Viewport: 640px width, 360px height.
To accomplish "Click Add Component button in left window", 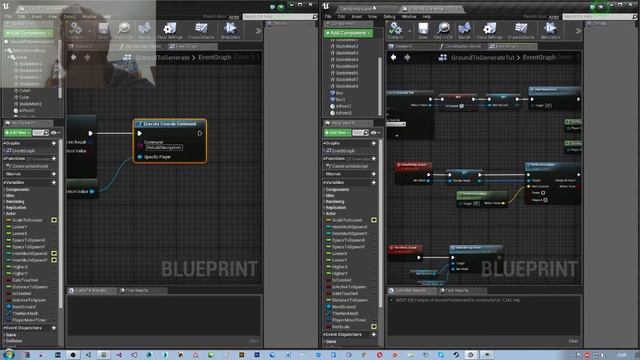I will tap(28, 33).
